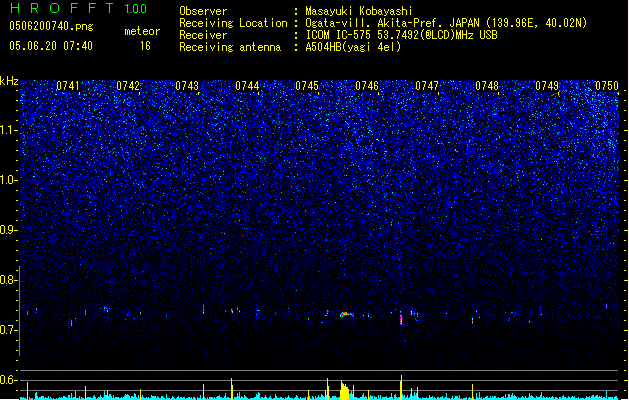Click the bright meteor echo after 0745

[x=347, y=315]
